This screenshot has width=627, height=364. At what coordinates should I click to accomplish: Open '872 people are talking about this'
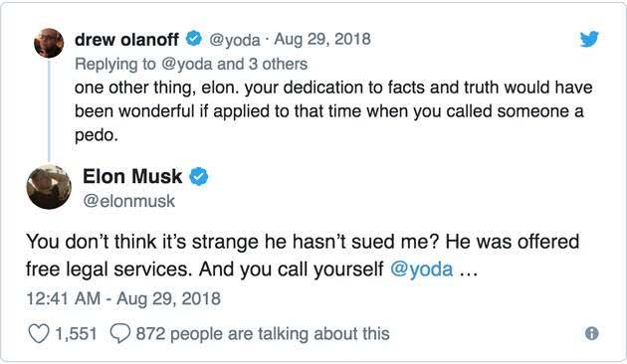point(263,334)
